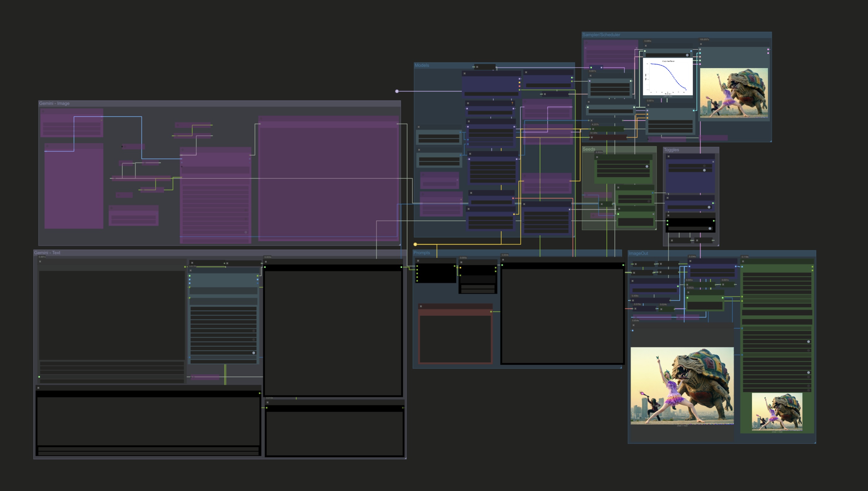This screenshot has width=868, height=491.
Task: Turn off lit switch in top Toggles node
Action: [704, 170]
